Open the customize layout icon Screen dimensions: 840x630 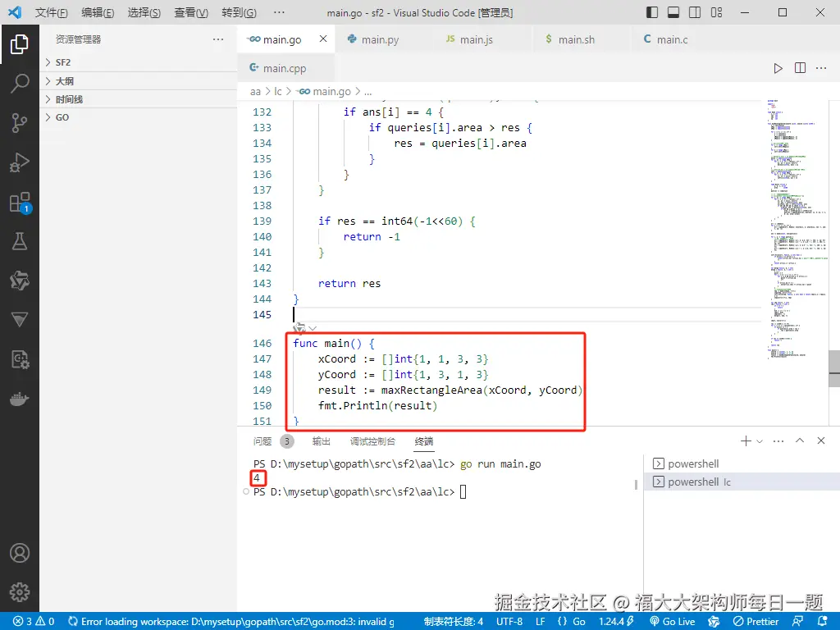716,12
